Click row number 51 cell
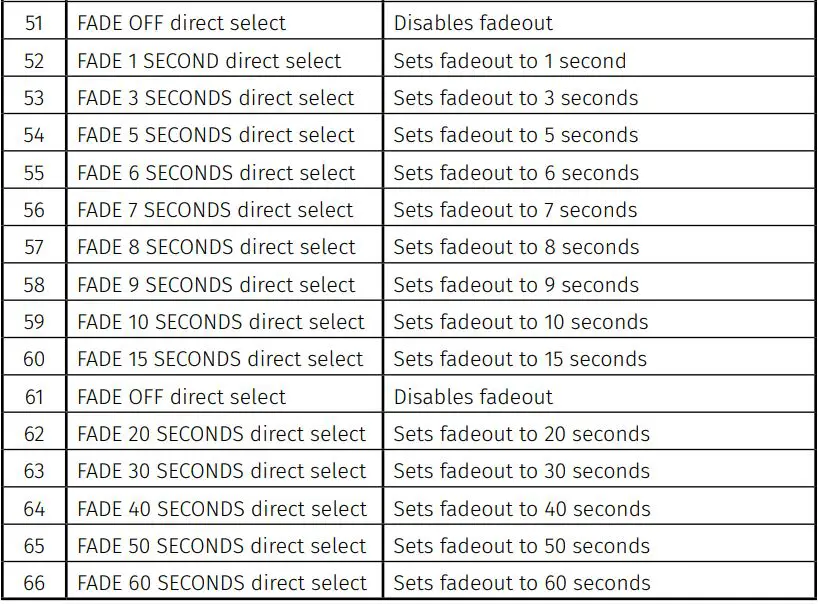818x604 pixels. pyautogui.click(x=34, y=23)
